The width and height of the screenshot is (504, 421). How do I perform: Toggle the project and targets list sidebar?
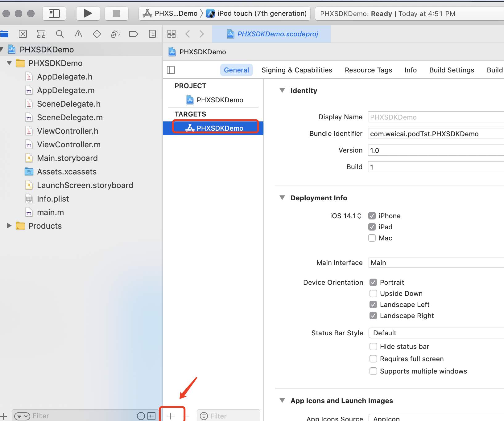(x=171, y=70)
